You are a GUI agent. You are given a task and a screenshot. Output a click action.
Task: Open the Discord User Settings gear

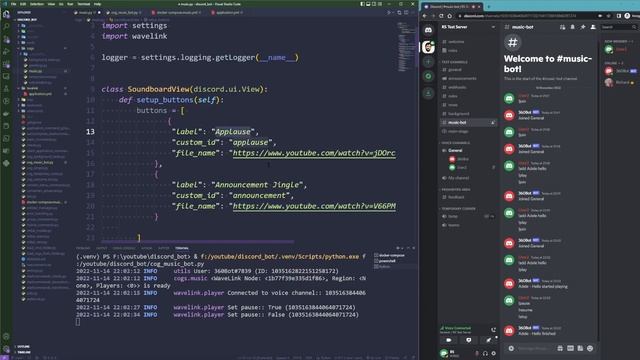coord(493,353)
